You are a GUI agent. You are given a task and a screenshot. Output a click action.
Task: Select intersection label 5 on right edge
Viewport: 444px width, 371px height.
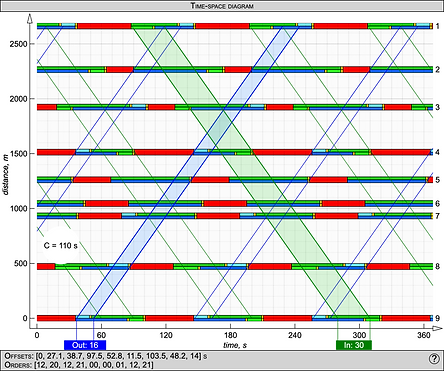click(438, 180)
